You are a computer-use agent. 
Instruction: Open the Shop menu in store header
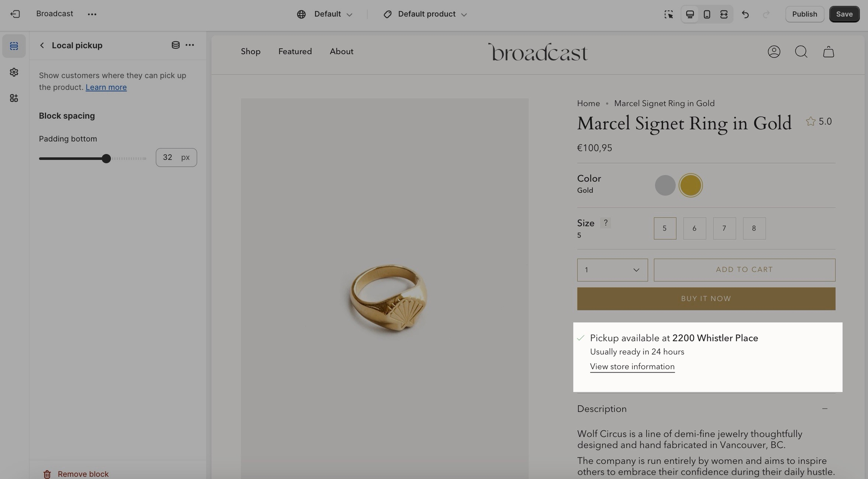pos(251,52)
